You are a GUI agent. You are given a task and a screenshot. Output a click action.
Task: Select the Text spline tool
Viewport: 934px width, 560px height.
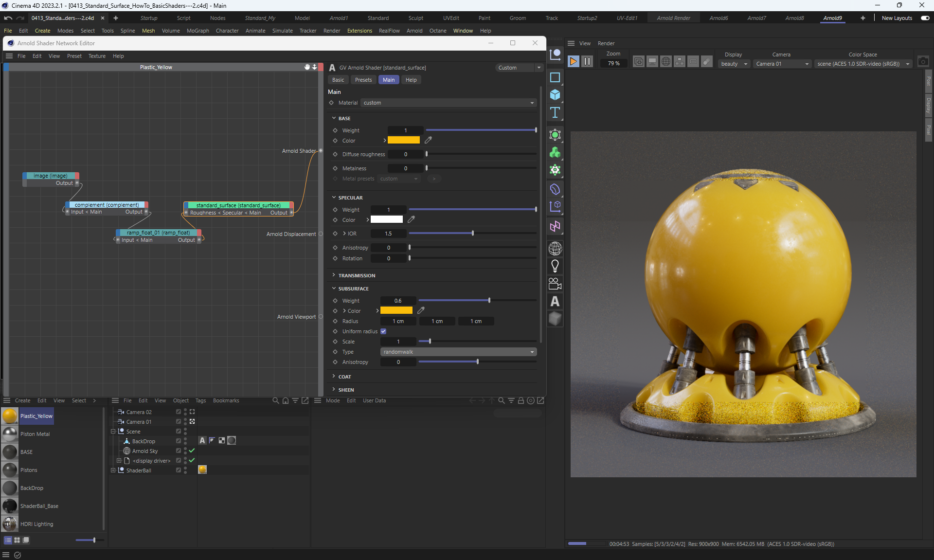coord(555,113)
